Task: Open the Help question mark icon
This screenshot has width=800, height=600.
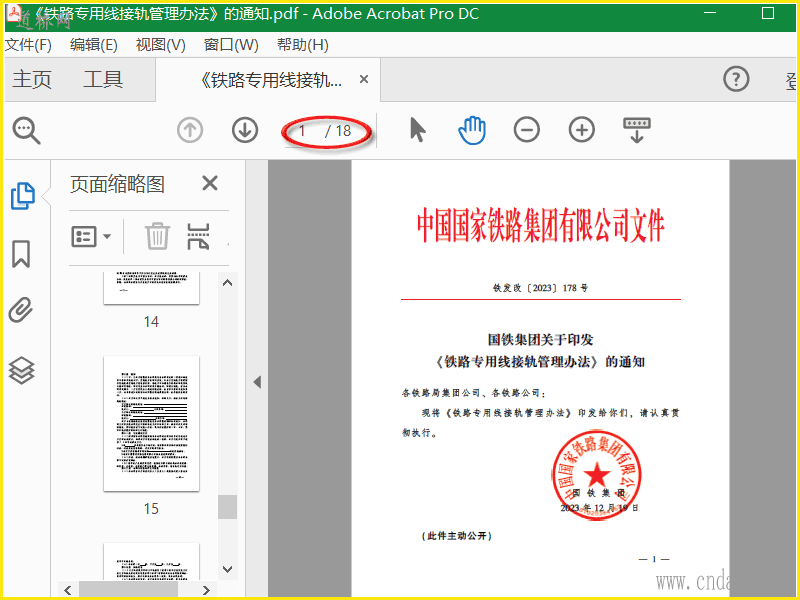Action: (x=736, y=79)
